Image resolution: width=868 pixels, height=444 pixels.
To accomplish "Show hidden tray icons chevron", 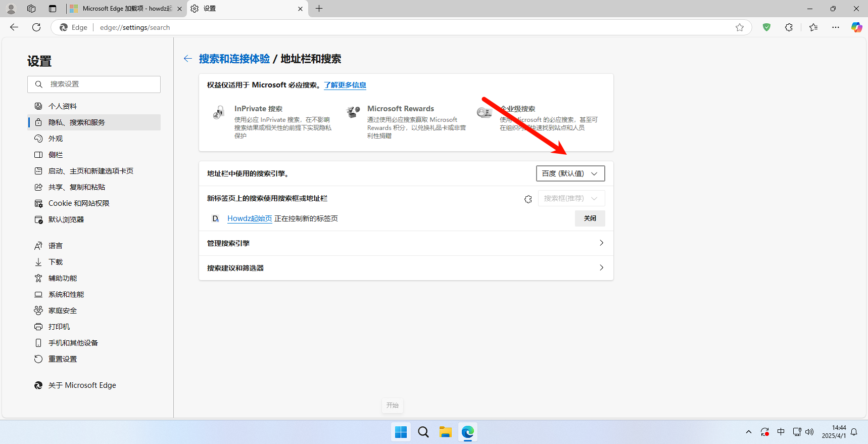I will (749, 432).
